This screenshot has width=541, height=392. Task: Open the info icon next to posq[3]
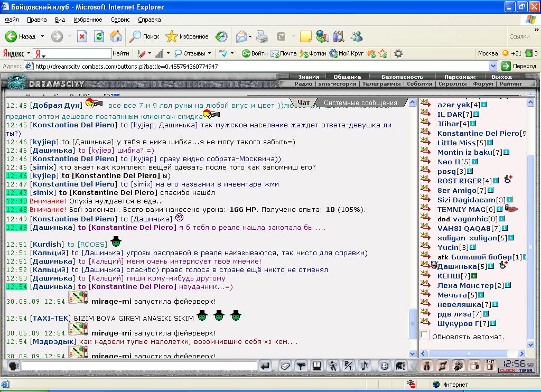coord(470,171)
